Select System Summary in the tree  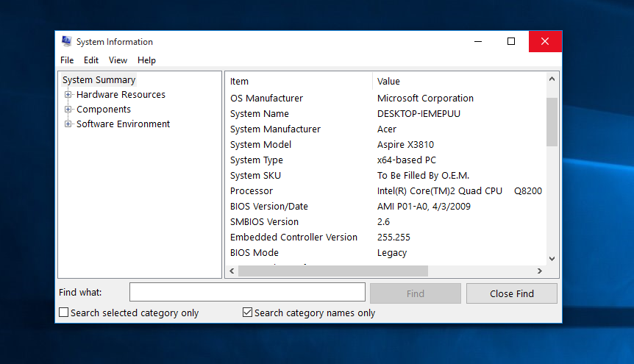(x=99, y=79)
